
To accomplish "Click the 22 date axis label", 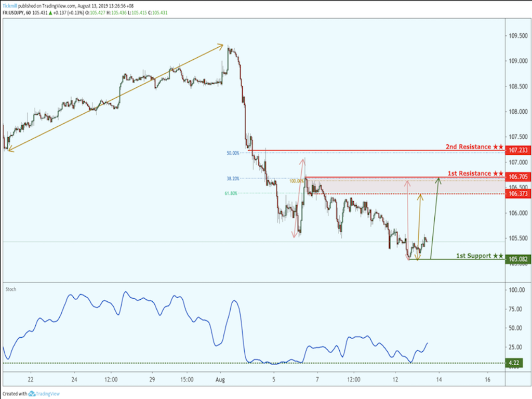I will coord(31,379).
